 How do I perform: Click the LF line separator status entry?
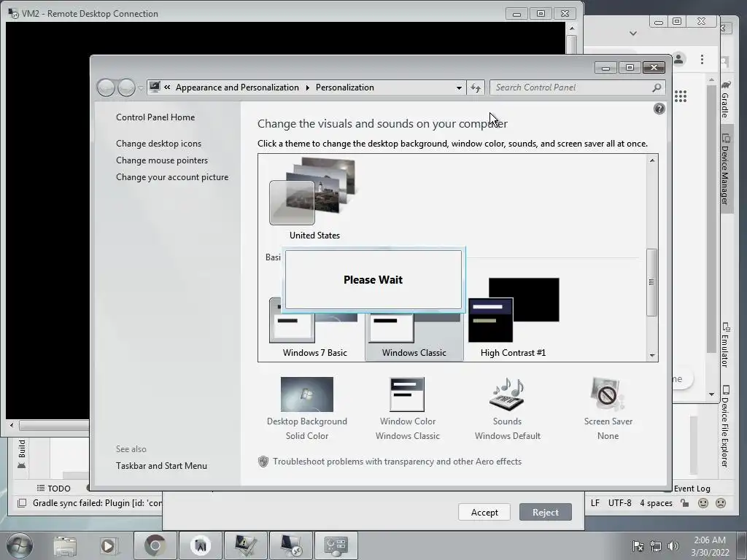point(595,503)
